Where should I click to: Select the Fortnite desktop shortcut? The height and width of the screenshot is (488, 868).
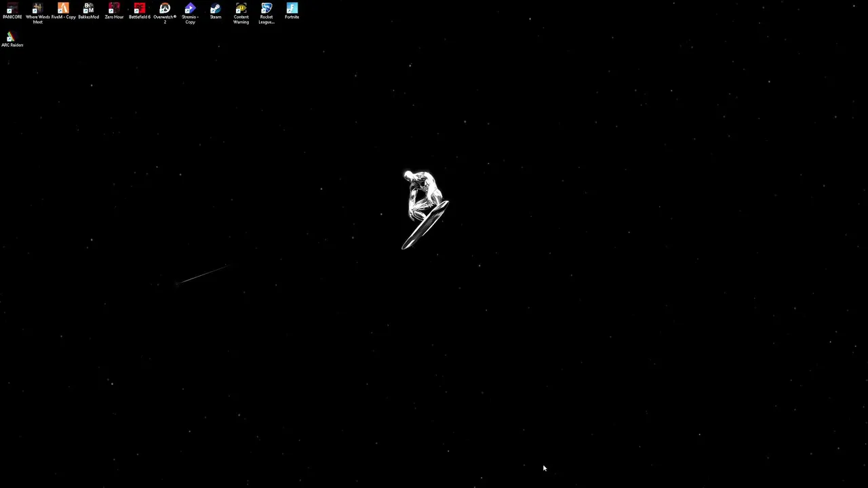click(292, 11)
